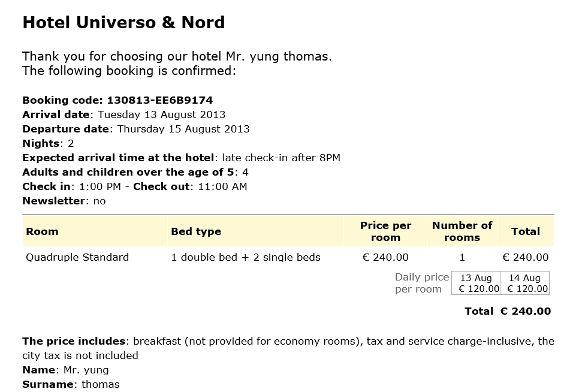
Task: Click the Total column header
Action: click(x=526, y=231)
